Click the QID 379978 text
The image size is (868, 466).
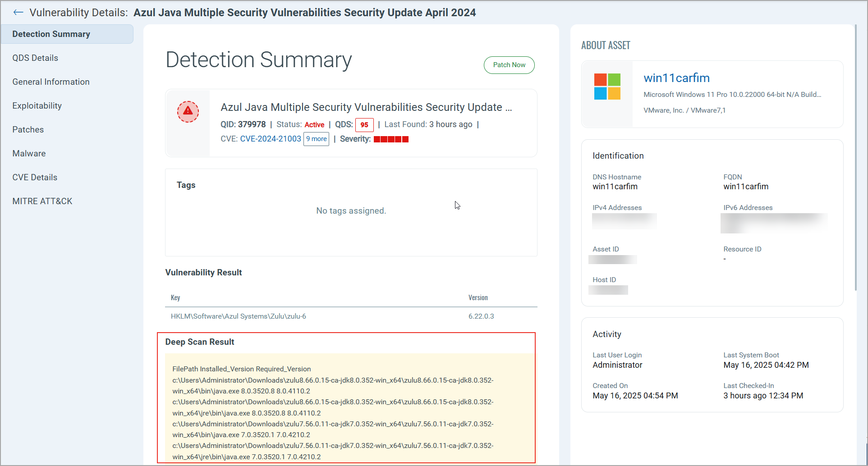[x=243, y=124]
